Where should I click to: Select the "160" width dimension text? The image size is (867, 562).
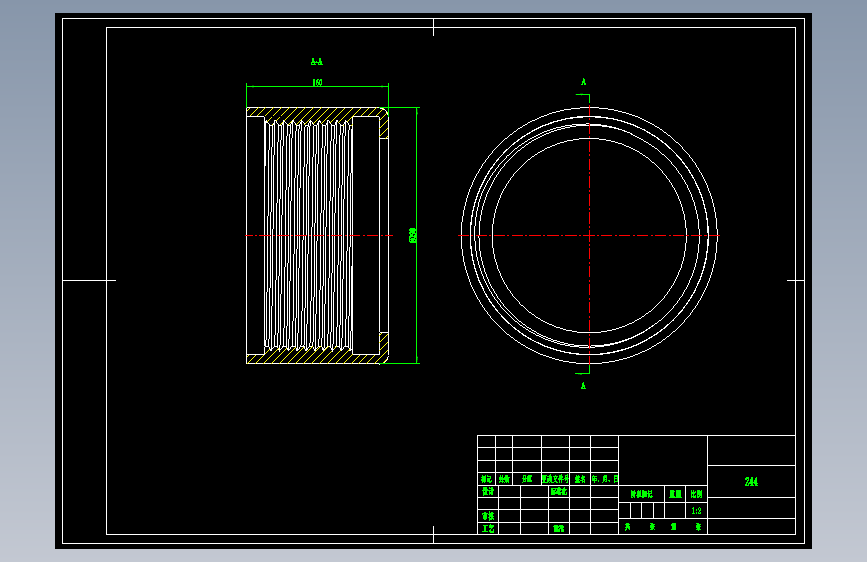(317, 82)
